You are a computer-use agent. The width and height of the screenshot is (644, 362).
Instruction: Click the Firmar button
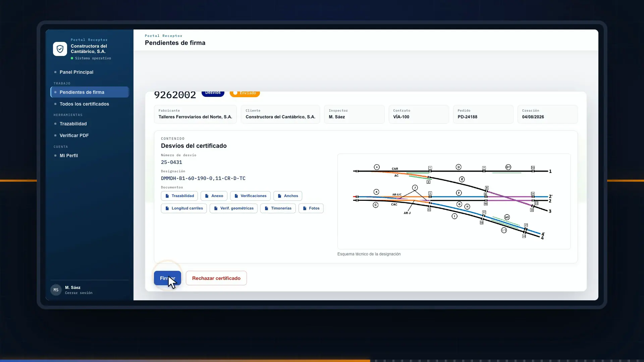(x=167, y=278)
